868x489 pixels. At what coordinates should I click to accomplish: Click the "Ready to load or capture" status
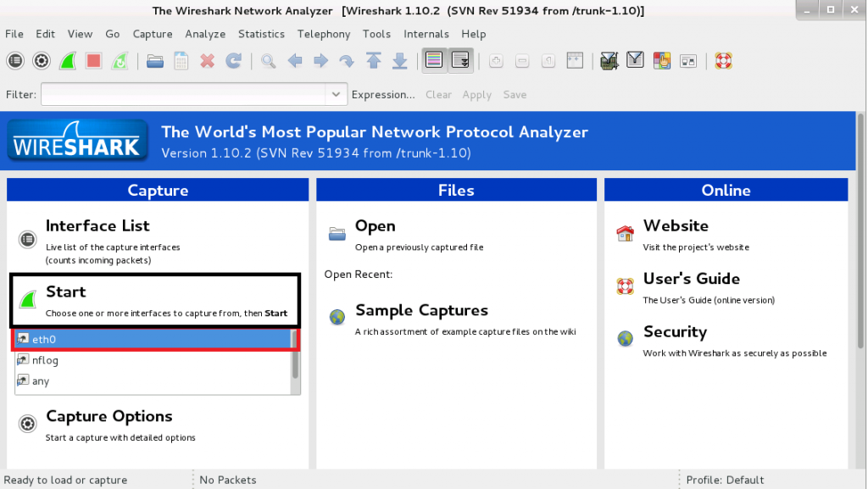click(x=65, y=481)
